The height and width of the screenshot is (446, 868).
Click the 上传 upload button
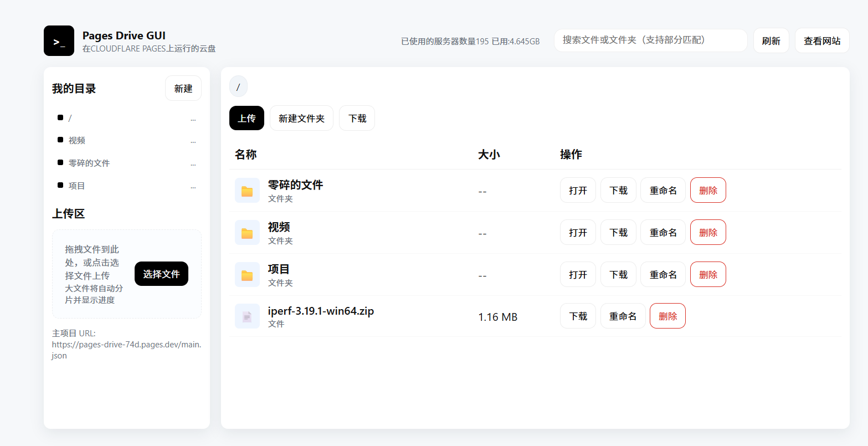click(x=246, y=118)
